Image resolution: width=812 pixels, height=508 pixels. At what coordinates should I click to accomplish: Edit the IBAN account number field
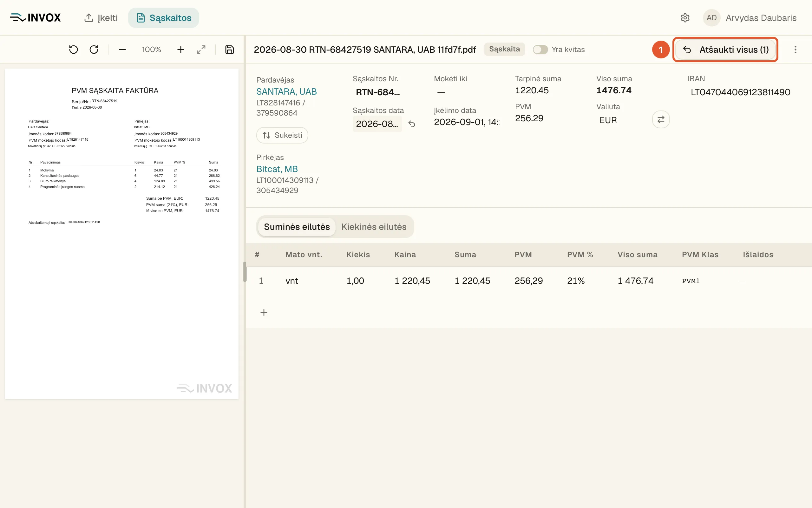[x=741, y=92]
